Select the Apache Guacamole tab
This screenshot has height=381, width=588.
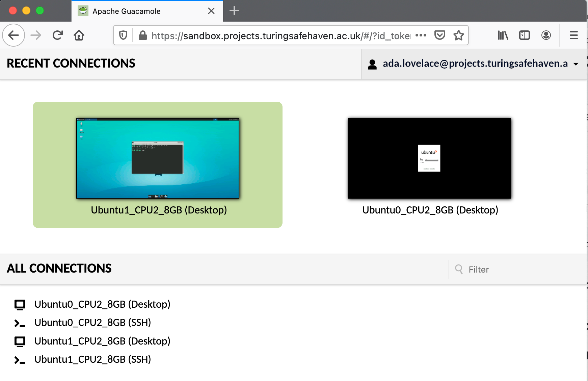tap(147, 11)
